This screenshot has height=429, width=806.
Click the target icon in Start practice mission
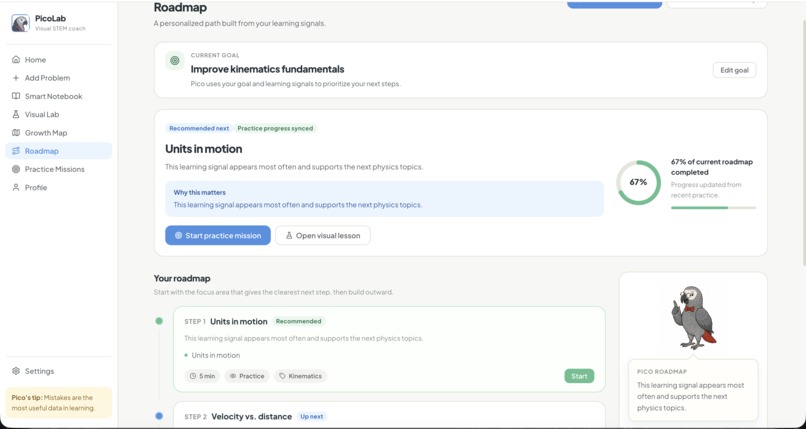(x=178, y=235)
